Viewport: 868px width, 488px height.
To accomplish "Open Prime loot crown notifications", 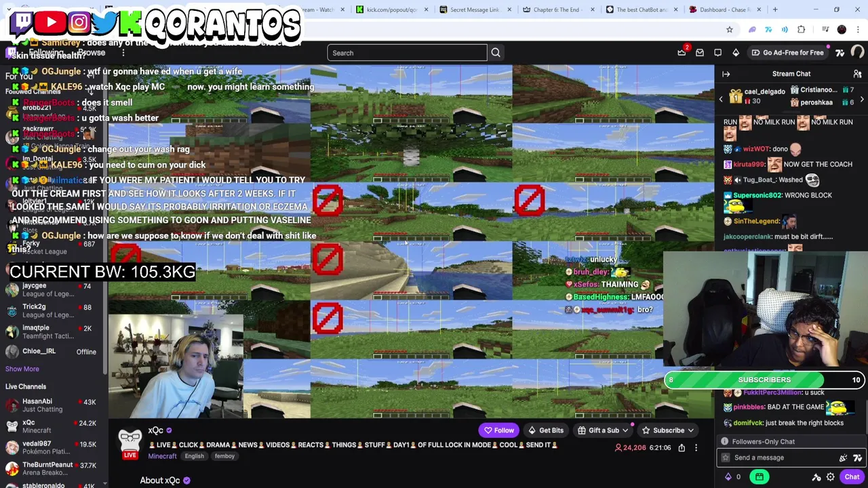I will [682, 53].
